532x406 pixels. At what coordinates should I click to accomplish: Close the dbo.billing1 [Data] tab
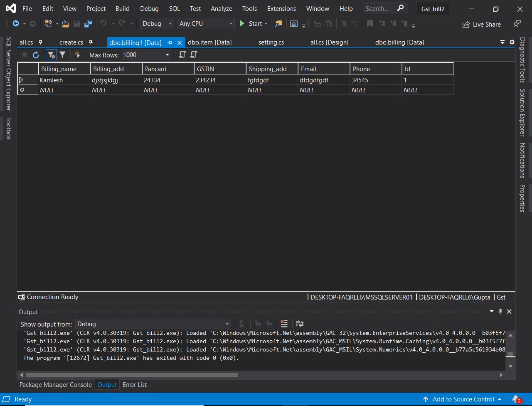coord(180,42)
